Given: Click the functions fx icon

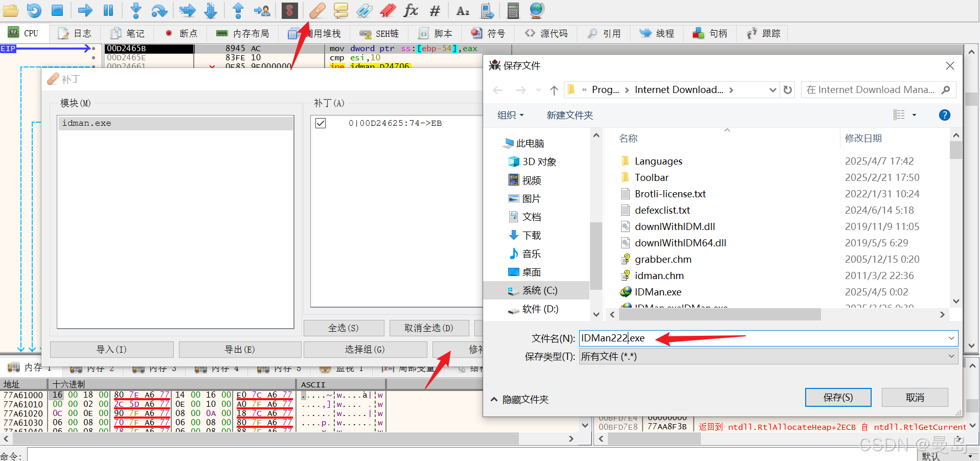Looking at the screenshot, I should pyautogui.click(x=411, y=10).
